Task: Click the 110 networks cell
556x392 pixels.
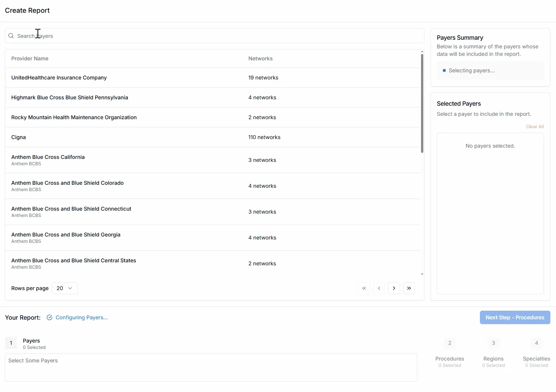Action: pos(264,137)
